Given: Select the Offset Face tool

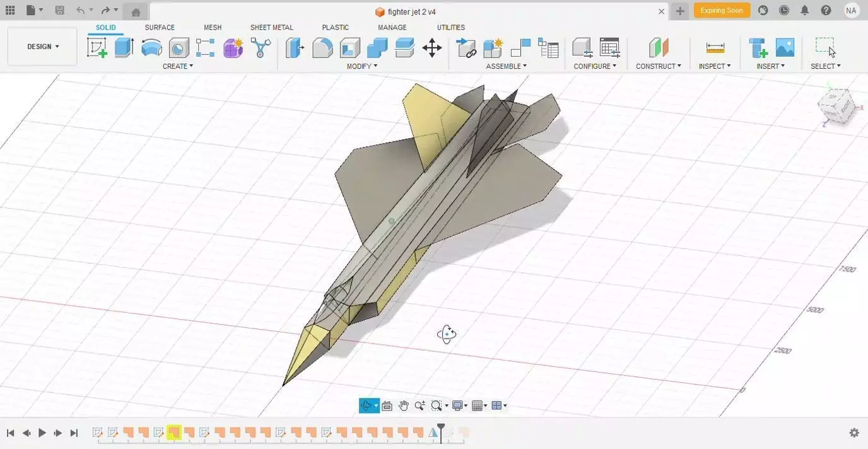Looking at the screenshot, I should 404,48.
